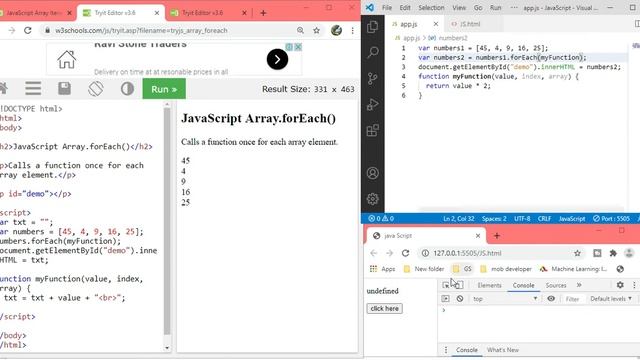Open Apps shortcut in bookmarks bar
The height and width of the screenshot is (360, 640).
[x=382, y=269]
